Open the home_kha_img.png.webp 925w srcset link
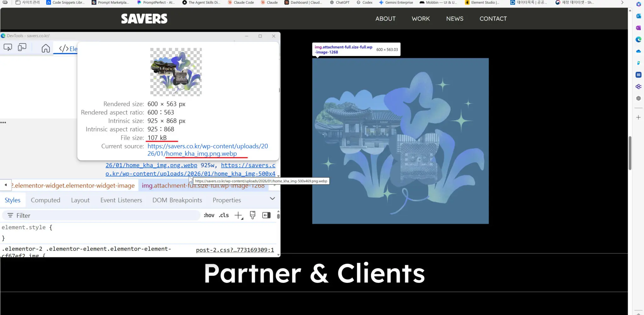 click(x=151, y=165)
